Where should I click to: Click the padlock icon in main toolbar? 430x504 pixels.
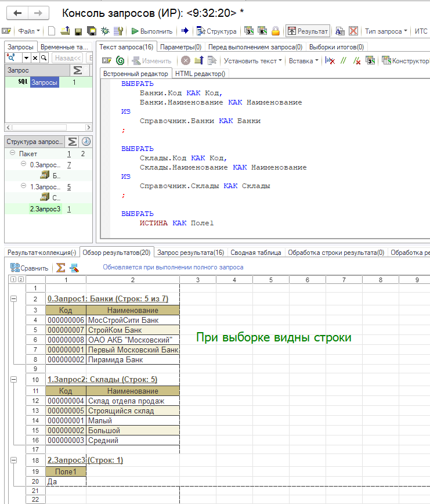click(276, 31)
